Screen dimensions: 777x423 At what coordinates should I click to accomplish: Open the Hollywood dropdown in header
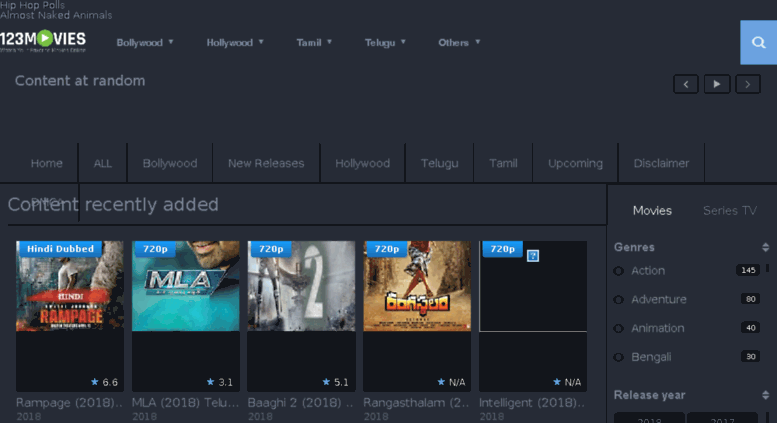[235, 43]
